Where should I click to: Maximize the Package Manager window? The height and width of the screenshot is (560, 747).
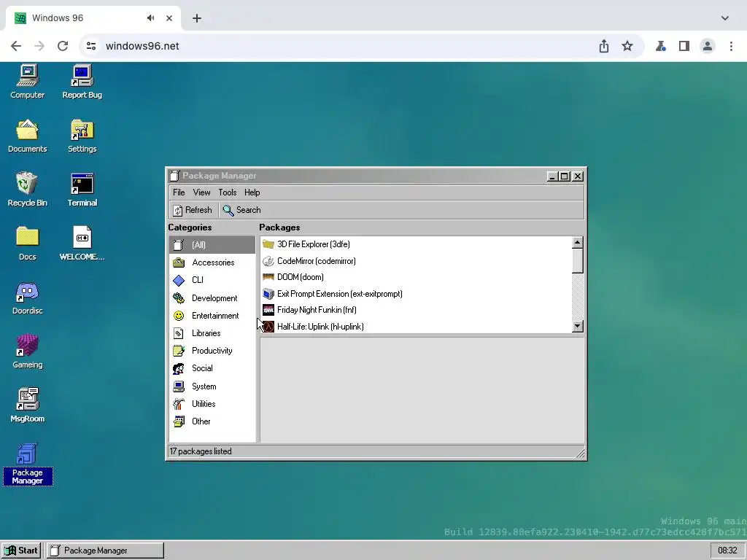(565, 176)
